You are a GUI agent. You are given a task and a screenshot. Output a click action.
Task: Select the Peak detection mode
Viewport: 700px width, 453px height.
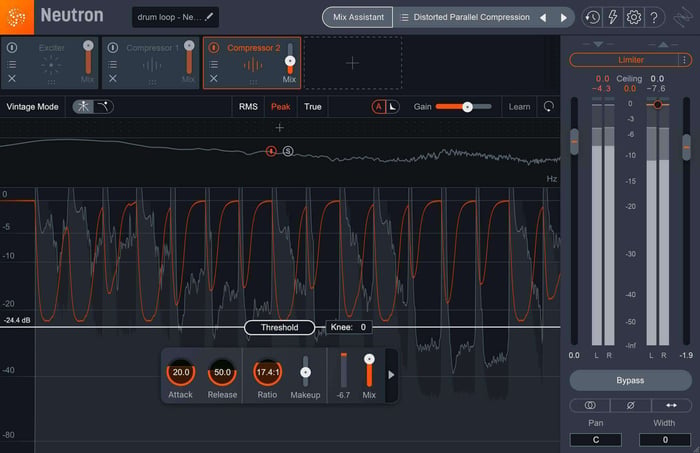click(280, 107)
